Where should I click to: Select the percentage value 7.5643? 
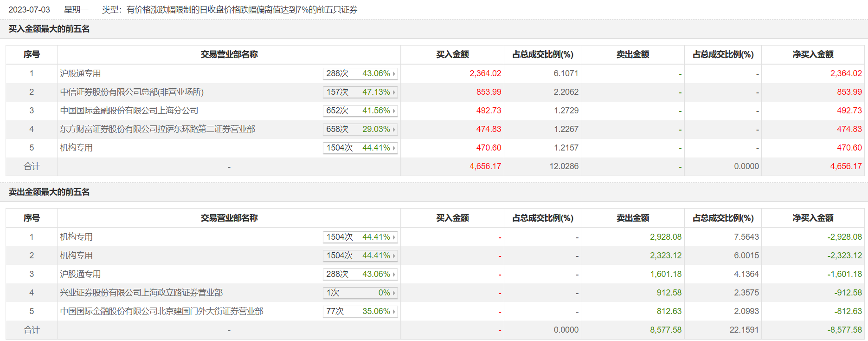(x=746, y=237)
